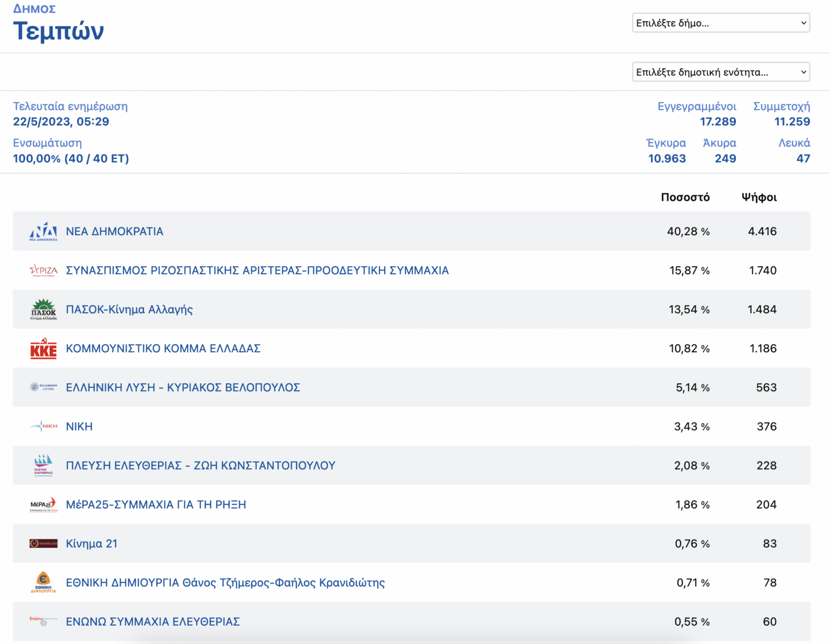Open the ΕΛΛΗΝΙΚΗ ΛΥΣΗ - ΚΥΡΙΑΚΟΣ ΒΕΛΟΠΟΥΛΟΣ link
Image resolution: width=830 pixels, height=644 pixels.
tap(183, 387)
